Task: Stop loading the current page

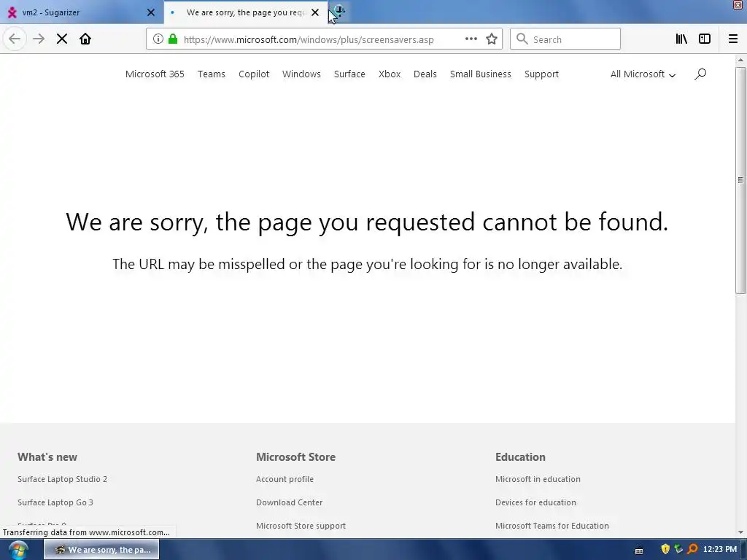Action: (62, 39)
